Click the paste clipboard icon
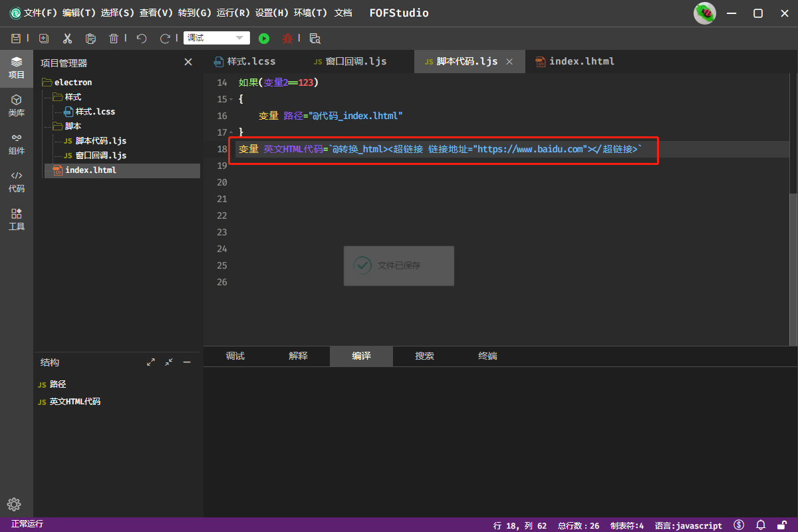Image resolution: width=798 pixels, height=532 pixels. pyautogui.click(x=91, y=39)
